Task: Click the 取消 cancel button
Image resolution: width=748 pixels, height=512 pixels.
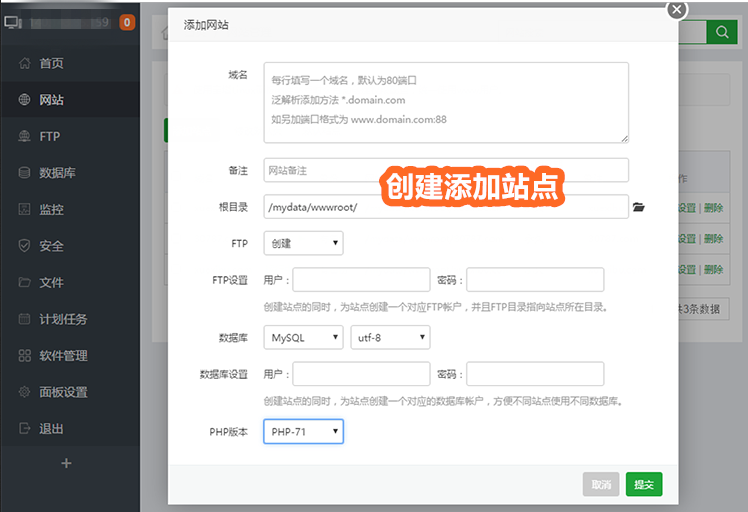Action: pos(601,484)
